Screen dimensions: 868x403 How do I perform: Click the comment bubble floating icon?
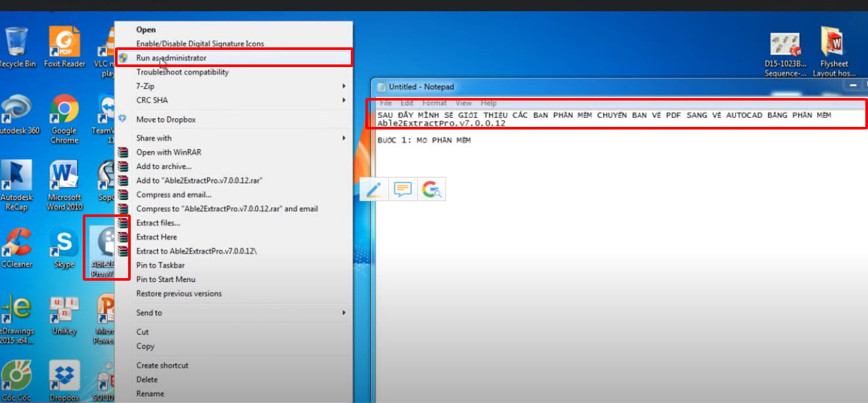403,189
